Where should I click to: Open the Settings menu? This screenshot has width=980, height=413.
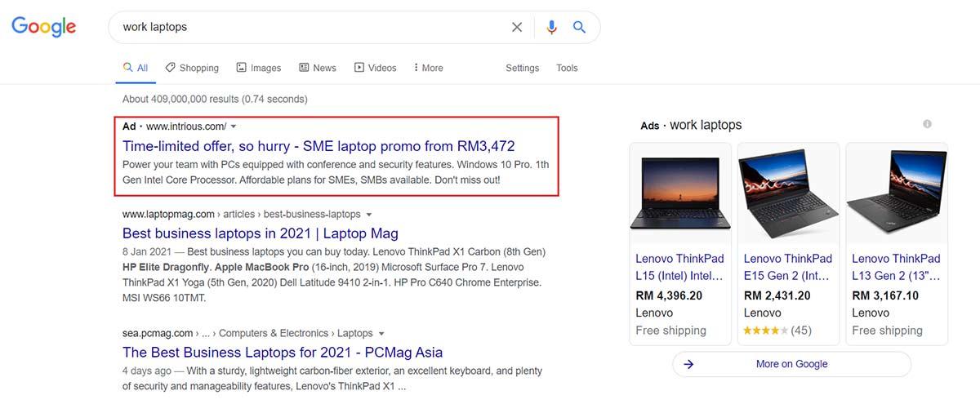pos(522,68)
